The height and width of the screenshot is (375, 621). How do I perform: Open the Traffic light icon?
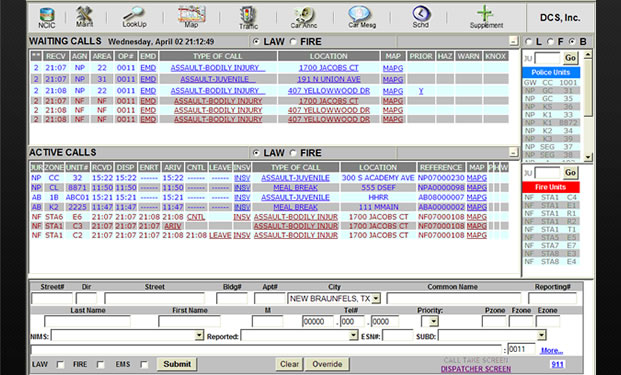coord(248,18)
